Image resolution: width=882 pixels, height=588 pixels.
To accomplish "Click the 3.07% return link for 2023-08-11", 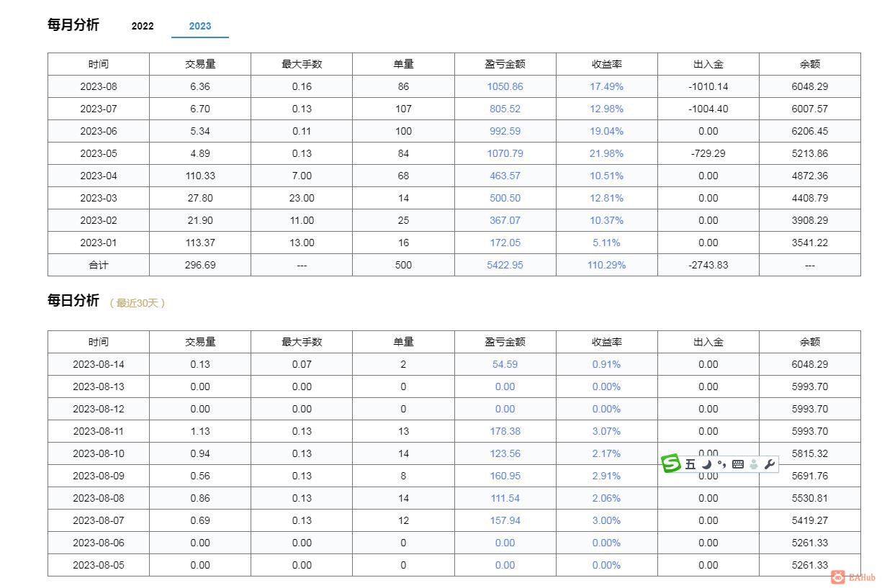I will (606, 431).
